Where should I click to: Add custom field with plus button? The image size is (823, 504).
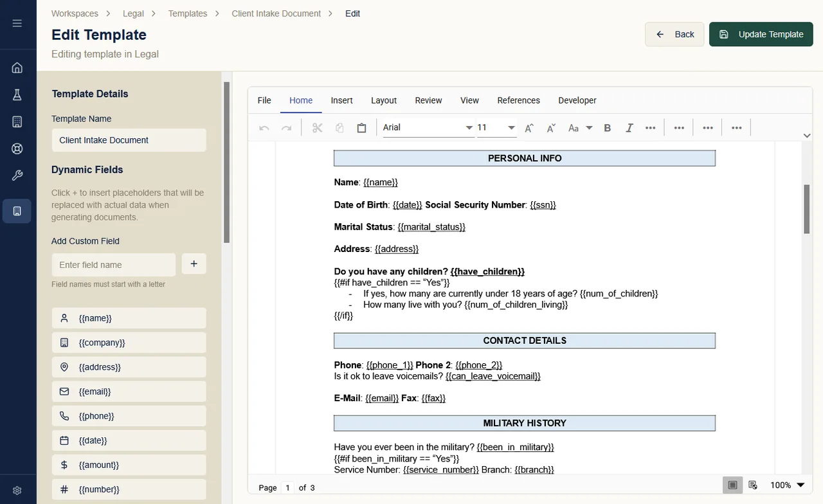click(194, 264)
